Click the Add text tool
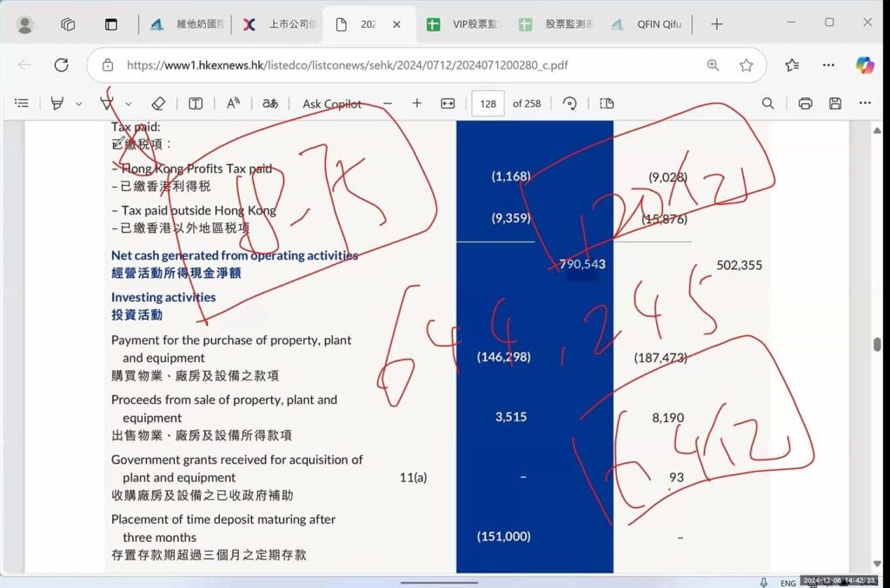Screen dimensions: 890x588 (x=196, y=103)
